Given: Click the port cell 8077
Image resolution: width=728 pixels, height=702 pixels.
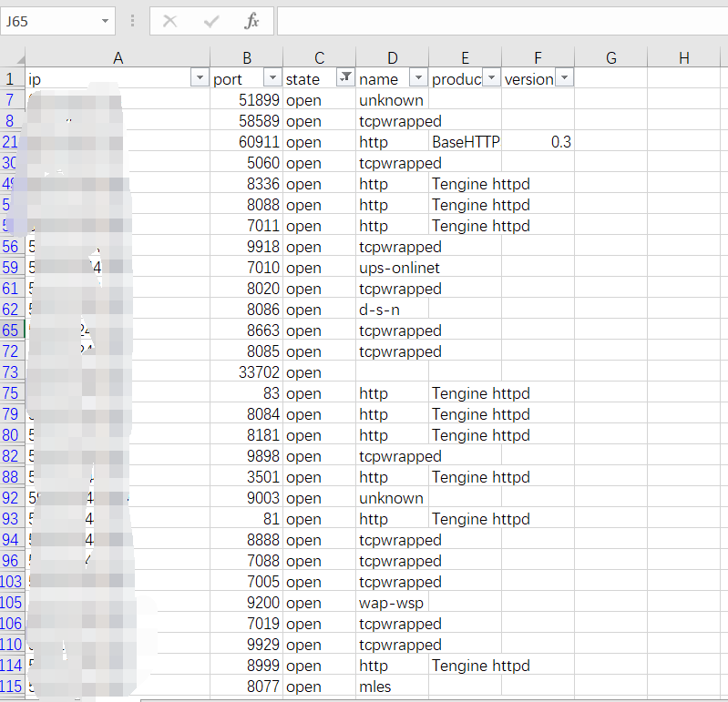Looking at the screenshot, I should point(247,686).
